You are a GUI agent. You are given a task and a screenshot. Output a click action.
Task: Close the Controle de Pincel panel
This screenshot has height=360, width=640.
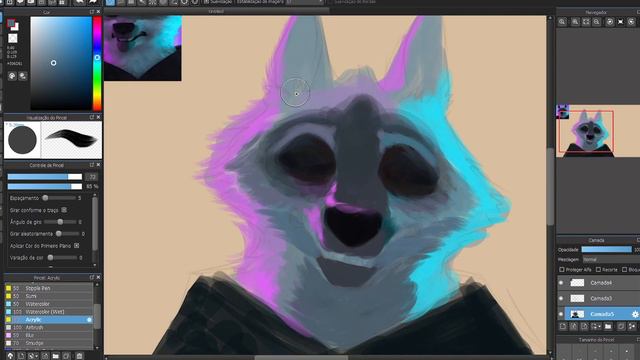point(98,165)
